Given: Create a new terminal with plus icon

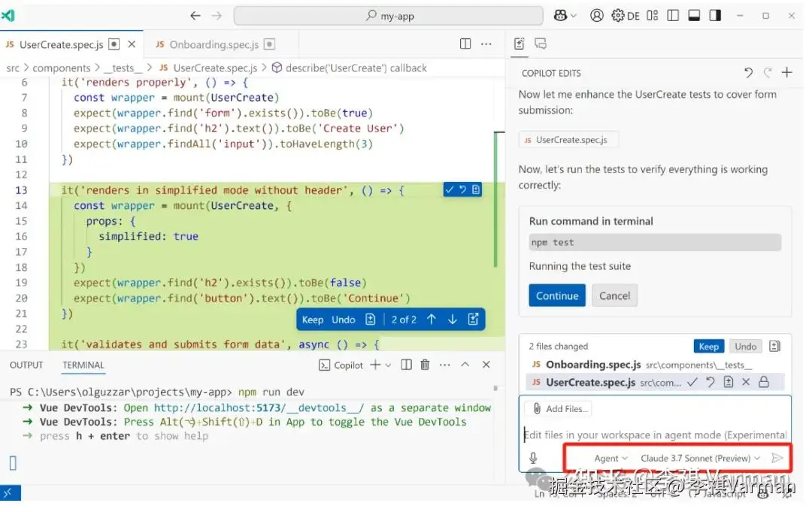Looking at the screenshot, I should tap(375, 365).
